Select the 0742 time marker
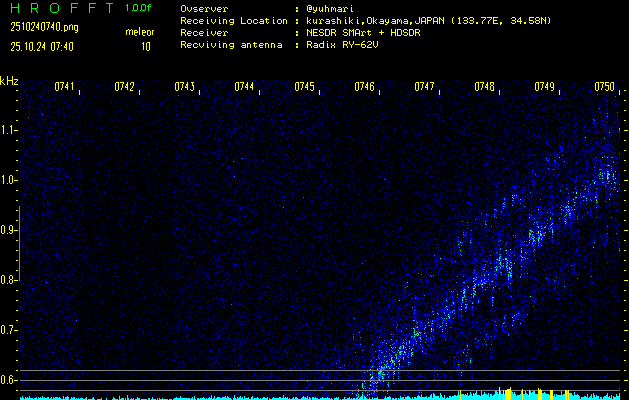The image size is (629, 400). (x=125, y=87)
